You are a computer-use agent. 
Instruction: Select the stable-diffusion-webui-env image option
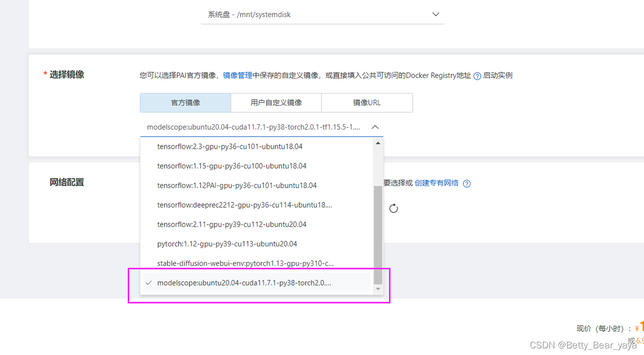click(x=245, y=263)
